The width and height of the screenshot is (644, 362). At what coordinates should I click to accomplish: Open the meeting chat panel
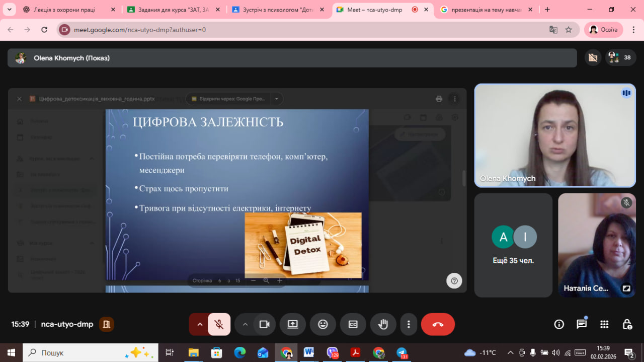[582, 324]
